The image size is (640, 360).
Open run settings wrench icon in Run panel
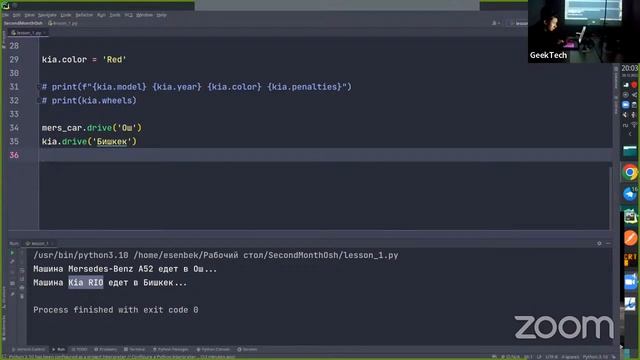tap(12, 262)
